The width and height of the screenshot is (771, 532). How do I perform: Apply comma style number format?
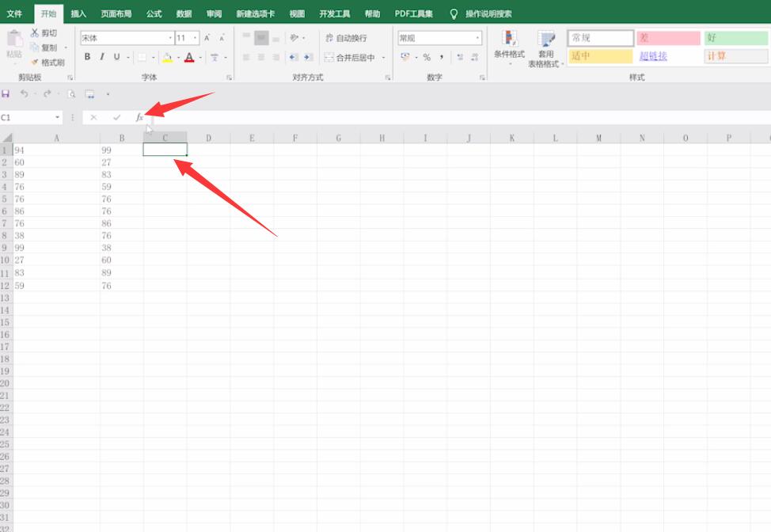[442, 58]
